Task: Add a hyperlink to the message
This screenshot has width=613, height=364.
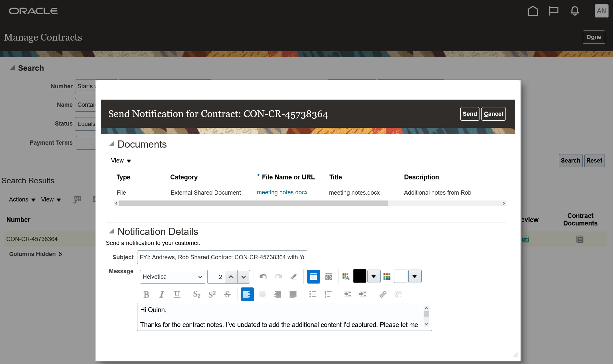Action: coord(383,294)
